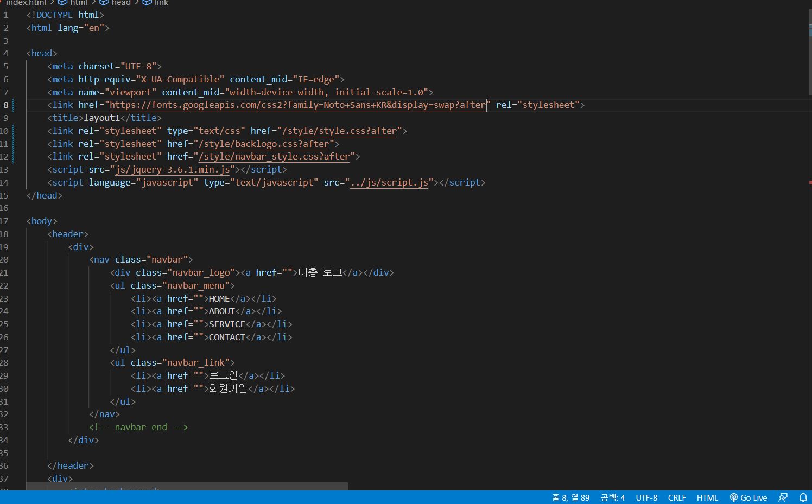Click the closing </head> tag
This screenshot has width=812, height=504.
45,195
